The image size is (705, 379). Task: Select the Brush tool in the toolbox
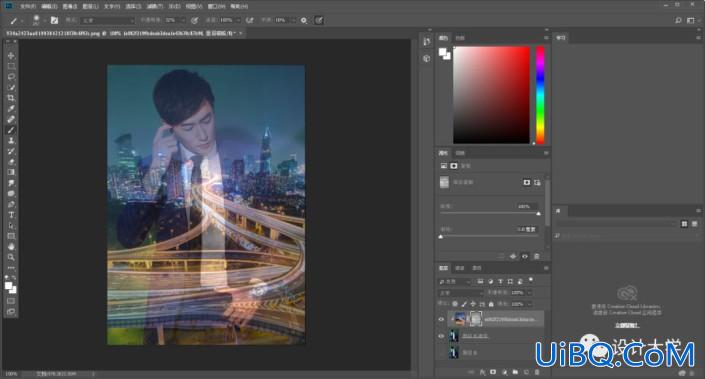11,130
